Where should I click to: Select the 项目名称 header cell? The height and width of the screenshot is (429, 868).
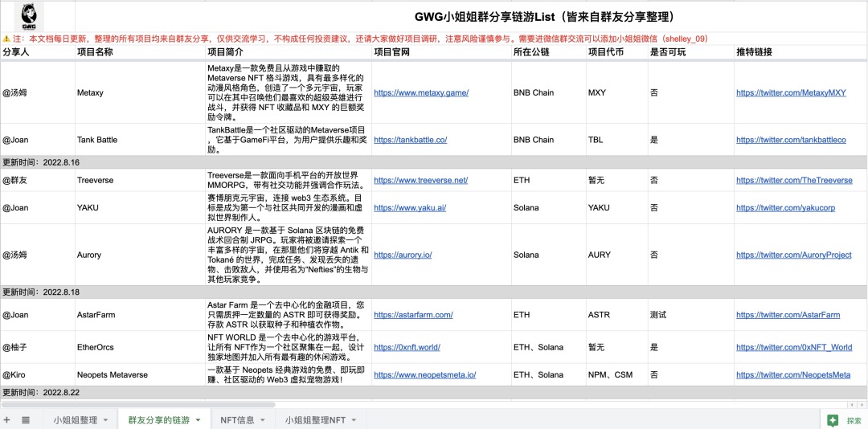click(140, 52)
